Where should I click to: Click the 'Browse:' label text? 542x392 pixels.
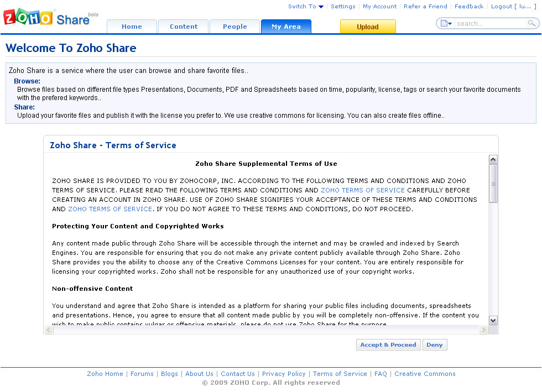point(27,81)
